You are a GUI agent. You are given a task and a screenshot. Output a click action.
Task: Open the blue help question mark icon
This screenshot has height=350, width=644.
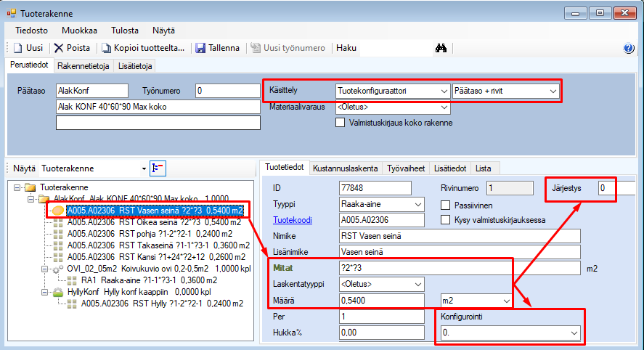[x=629, y=48]
